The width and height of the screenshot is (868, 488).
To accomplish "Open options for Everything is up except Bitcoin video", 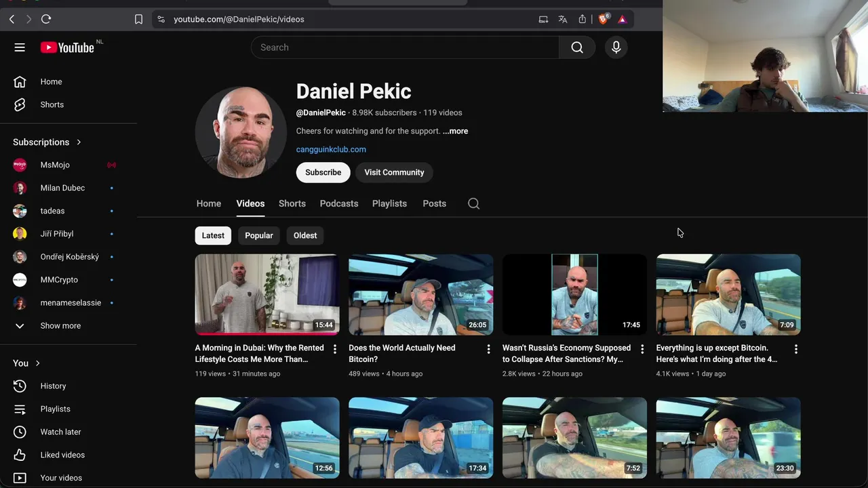I will 796,349.
